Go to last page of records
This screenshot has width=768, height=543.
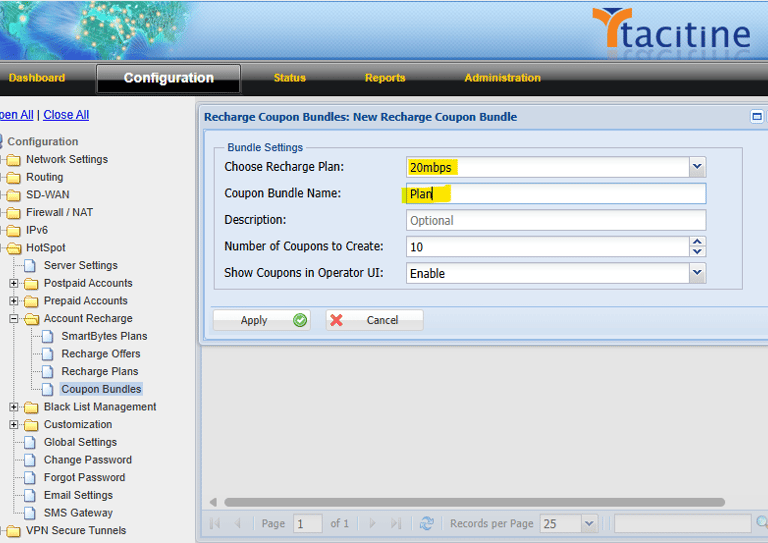[396, 523]
